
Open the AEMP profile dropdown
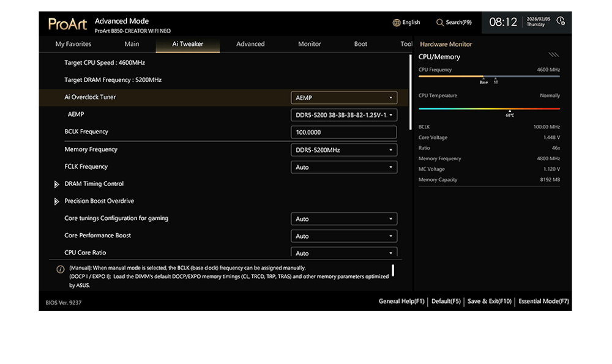click(344, 114)
